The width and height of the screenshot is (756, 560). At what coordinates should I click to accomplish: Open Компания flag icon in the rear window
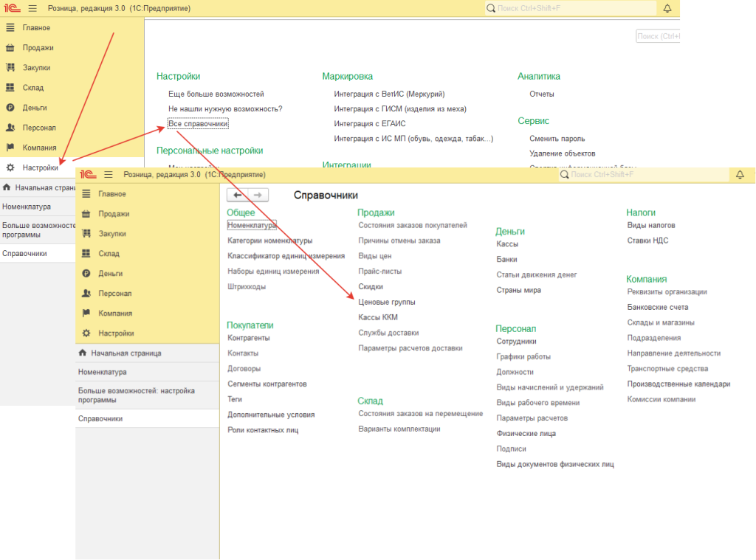pyautogui.click(x=10, y=147)
